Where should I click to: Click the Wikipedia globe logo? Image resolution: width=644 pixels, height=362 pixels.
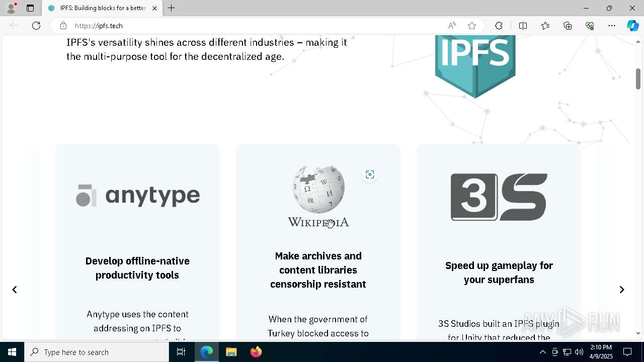318,197
